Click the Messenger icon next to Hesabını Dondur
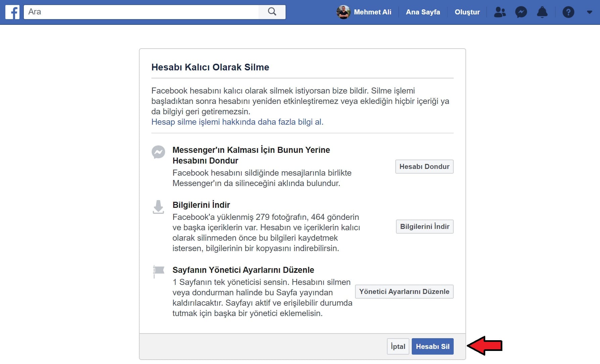Screen dimensions: 600x364 click(x=158, y=153)
